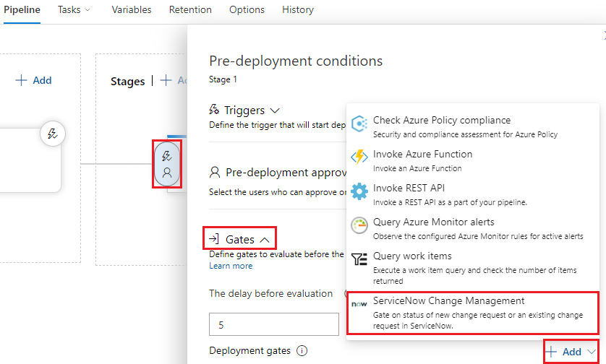Image resolution: width=606 pixels, height=364 pixels.
Task: Click the Query work items filter icon
Action: pos(359,259)
